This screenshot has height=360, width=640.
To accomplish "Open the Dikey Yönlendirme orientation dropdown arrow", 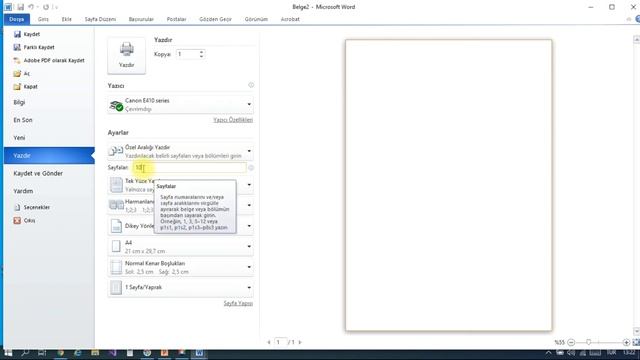I will click(249, 226).
